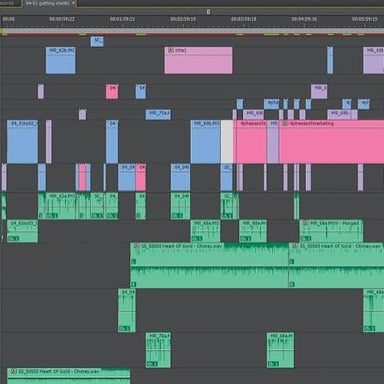Select the green MR_68a.MOV audio clip on the second audio track
Viewport: 384px width, 384px height.
pyautogui.click(x=205, y=231)
